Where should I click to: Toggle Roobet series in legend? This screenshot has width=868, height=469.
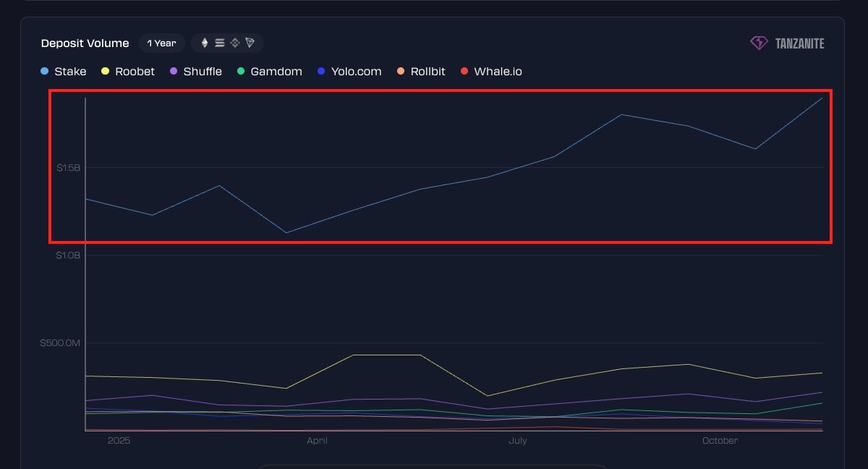[128, 72]
